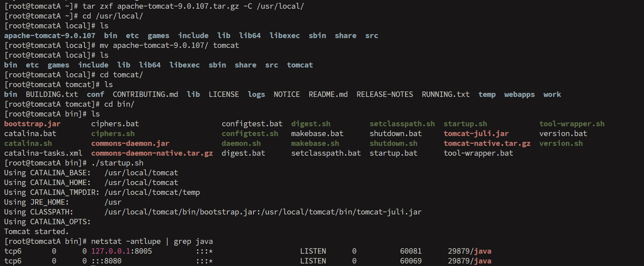Click the apache-tomcat-9.0.107 directory name
644x266 pixels.
50,36
